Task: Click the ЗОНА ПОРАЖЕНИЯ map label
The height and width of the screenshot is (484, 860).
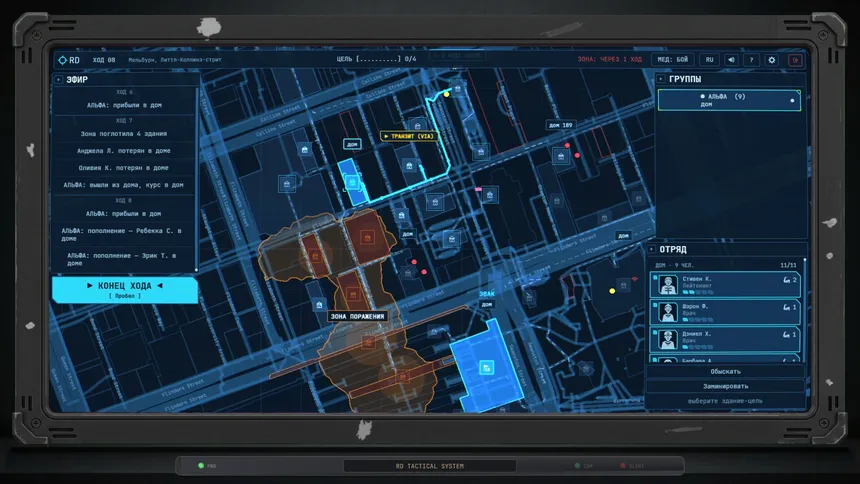Action: pyautogui.click(x=358, y=317)
